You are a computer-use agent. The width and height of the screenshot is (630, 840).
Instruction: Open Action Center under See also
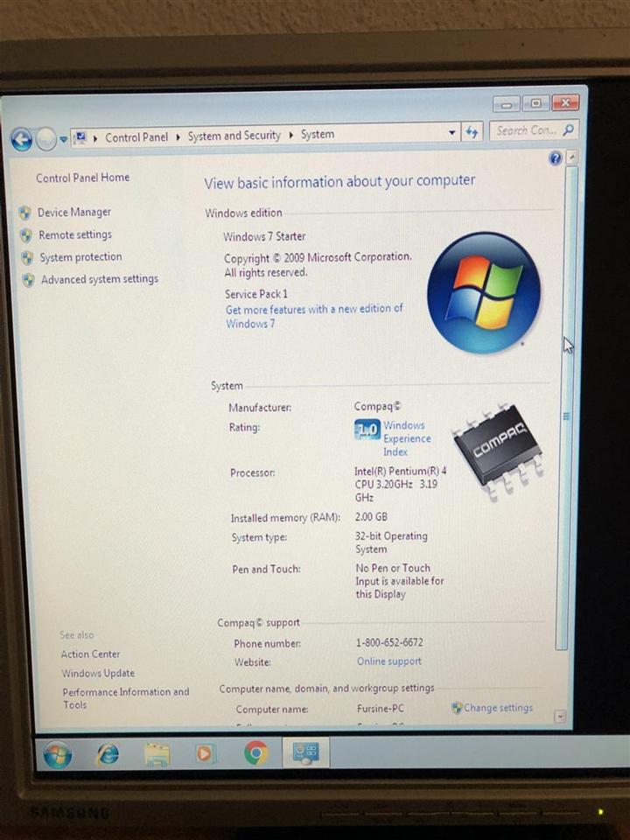click(90, 654)
